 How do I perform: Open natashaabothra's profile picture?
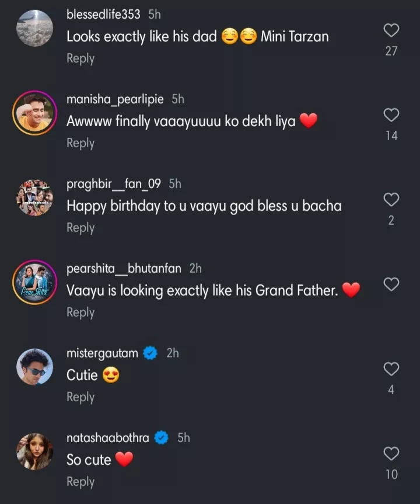(x=35, y=451)
